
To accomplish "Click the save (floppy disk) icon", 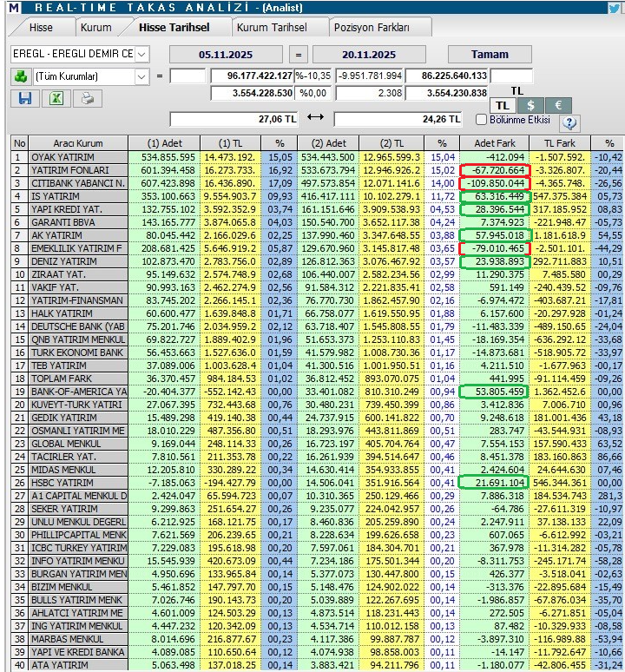I will (23, 98).
